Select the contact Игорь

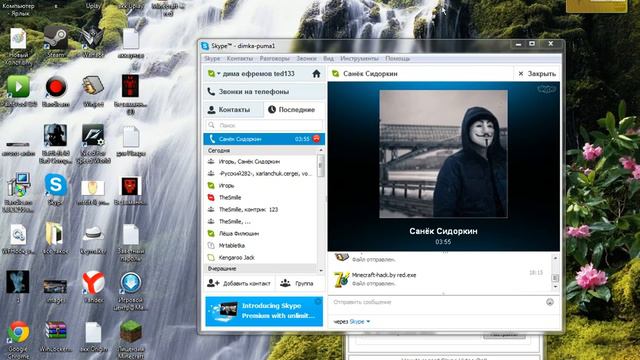point(260,186)
